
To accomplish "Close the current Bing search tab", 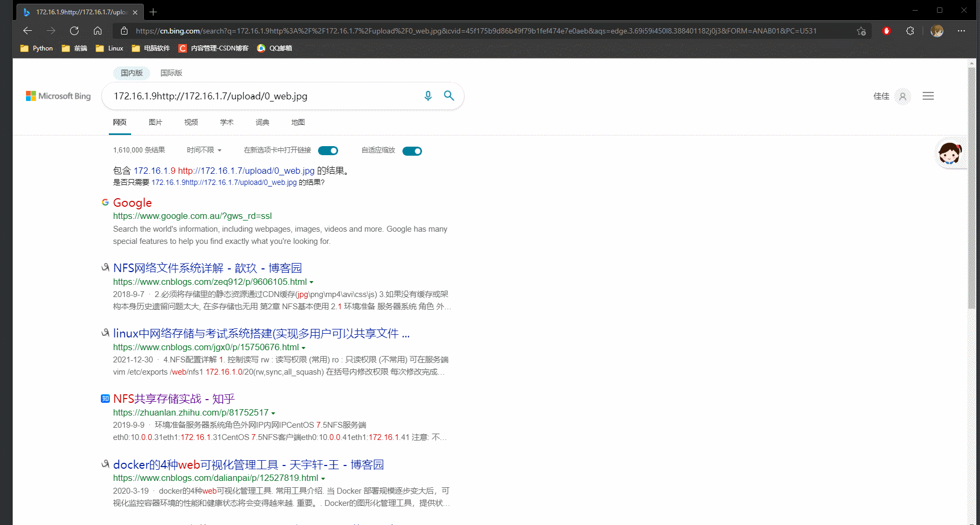I will [135, 12].
